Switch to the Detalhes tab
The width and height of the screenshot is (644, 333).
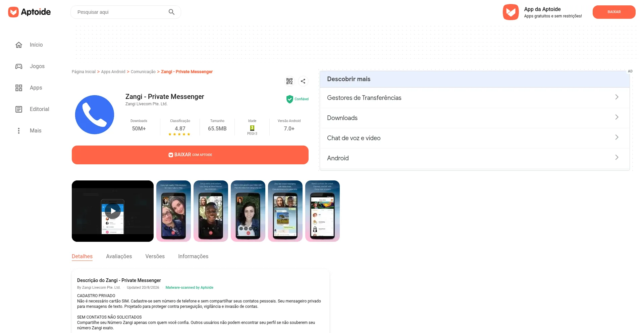click(82, 257)
